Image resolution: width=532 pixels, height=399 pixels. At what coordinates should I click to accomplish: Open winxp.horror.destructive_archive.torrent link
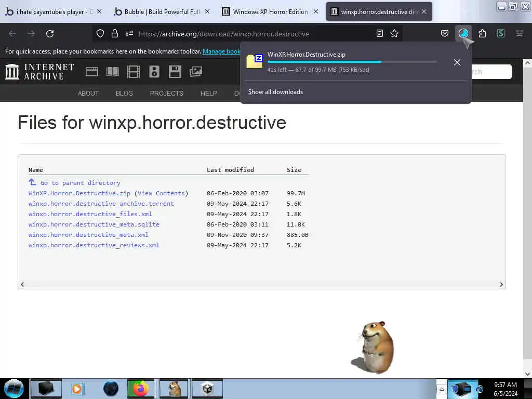[x=101, y=204]
